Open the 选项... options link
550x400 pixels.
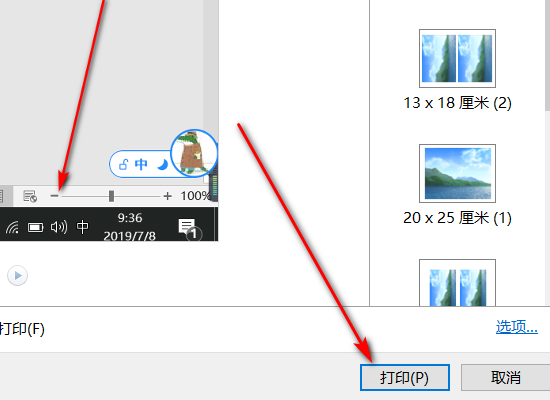[x=517, y=327]
